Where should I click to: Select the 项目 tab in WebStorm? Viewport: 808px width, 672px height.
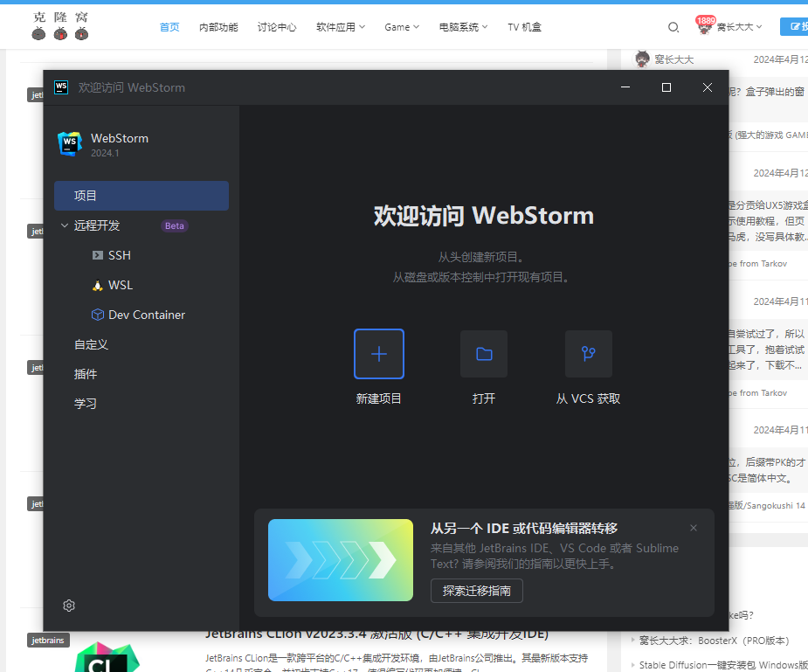point(142,196)
